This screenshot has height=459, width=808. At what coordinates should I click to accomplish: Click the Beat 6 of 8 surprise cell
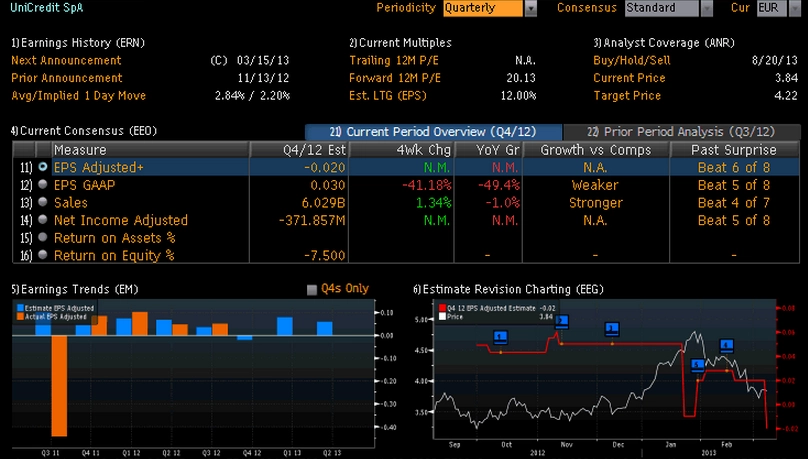pos(734,167)
